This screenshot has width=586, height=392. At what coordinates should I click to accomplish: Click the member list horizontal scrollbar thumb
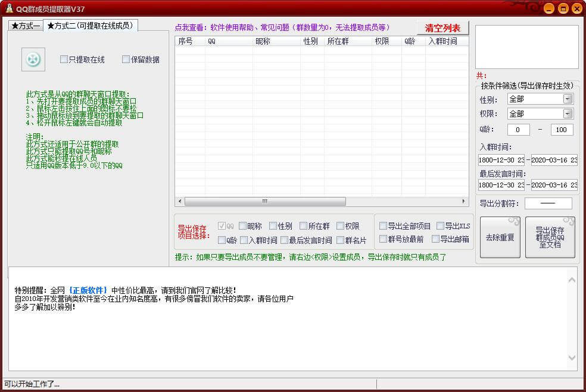click(265, 201)
